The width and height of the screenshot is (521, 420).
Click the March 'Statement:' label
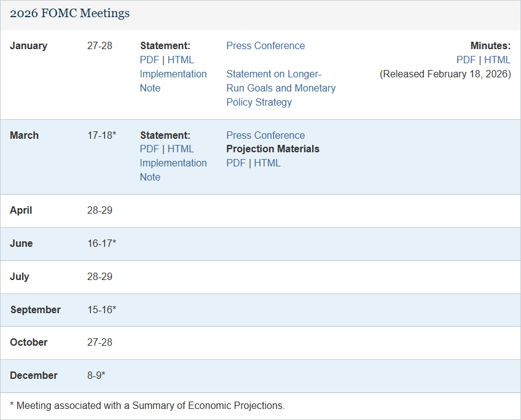tap(165, 136)
